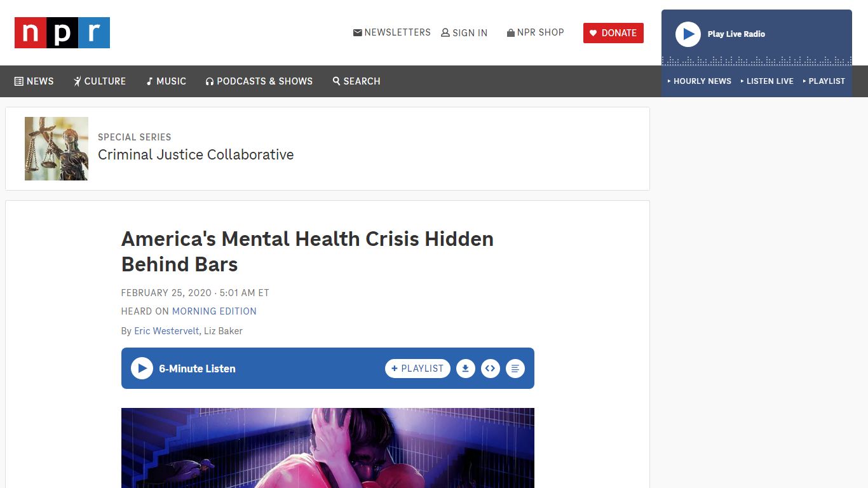Open the transcript icon
The image size is (868, 488).
click(x=515, y=369)
